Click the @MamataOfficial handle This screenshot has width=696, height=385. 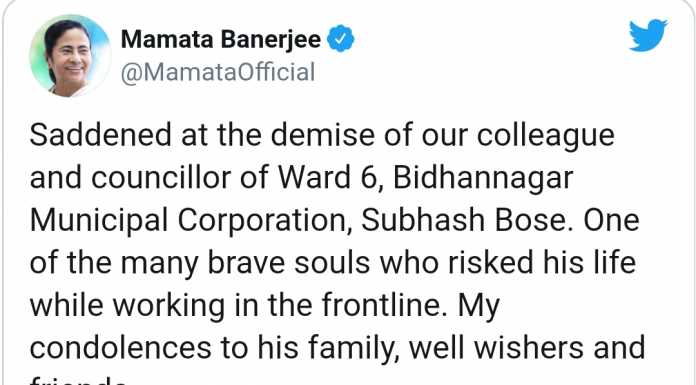tap(218, 72)
